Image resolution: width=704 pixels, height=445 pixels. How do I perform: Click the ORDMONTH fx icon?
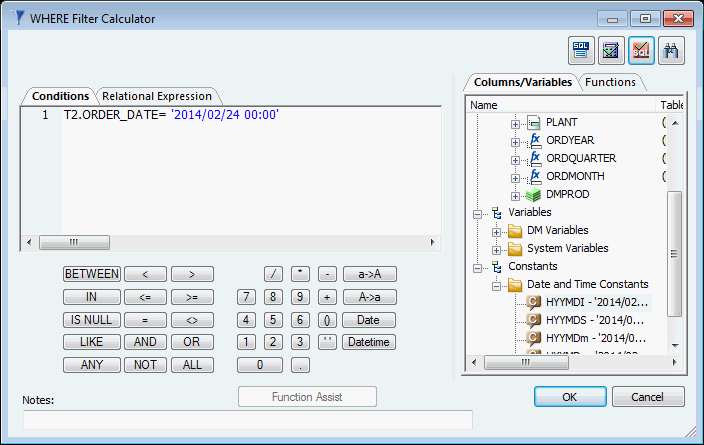pos(535,176)
